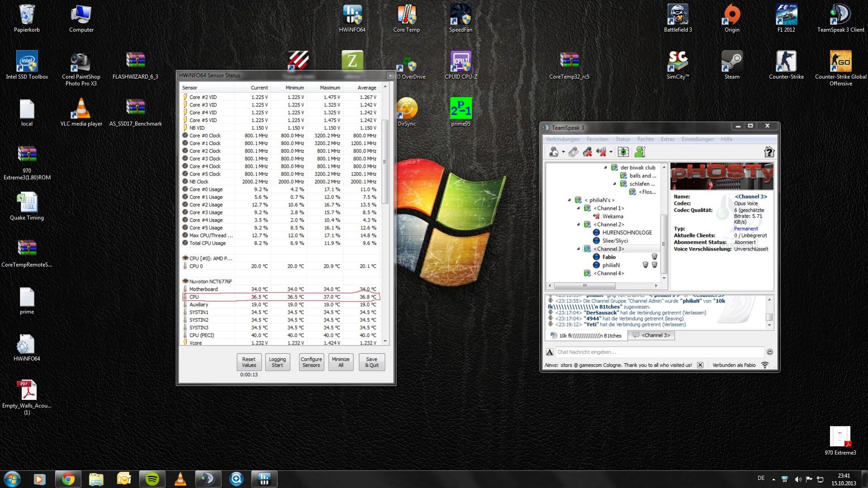Viewport: 868px width, 488px height.
Task: Click Reset Values in HWiNFO64
Action: 249,362
